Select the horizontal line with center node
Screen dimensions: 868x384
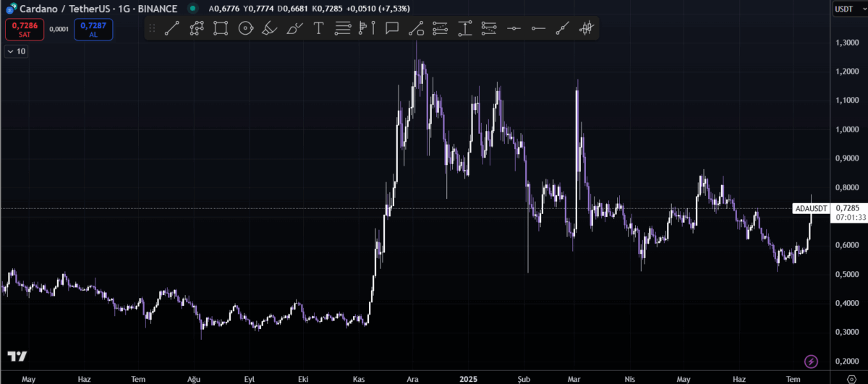tap(514, 29)
